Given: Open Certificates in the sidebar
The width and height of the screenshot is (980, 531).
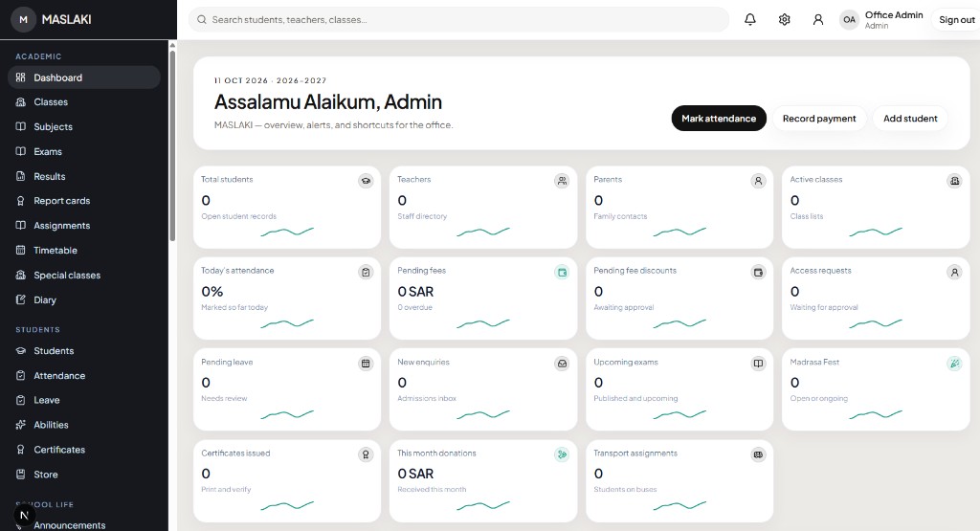Looking at the screenshot, I should [x=84, y=450].
